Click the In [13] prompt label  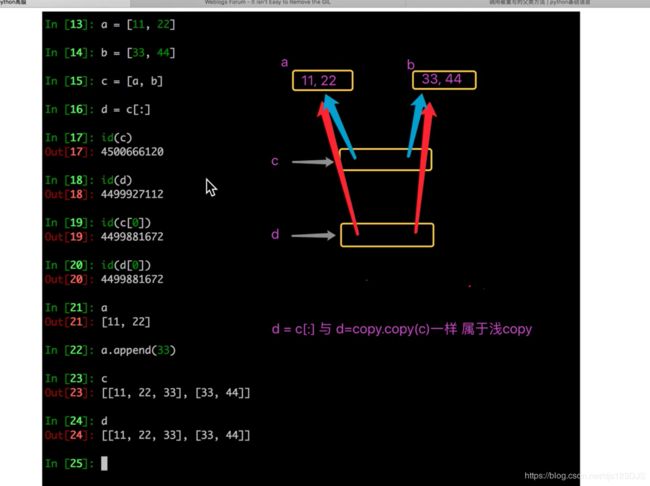coord(69,24)
